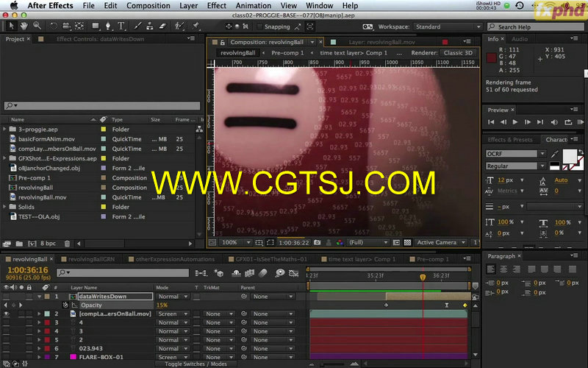Viewport: 588px width, 368px height.
Task: Toggle Mute Audio in Preview panel
Action: coord(554,122)
